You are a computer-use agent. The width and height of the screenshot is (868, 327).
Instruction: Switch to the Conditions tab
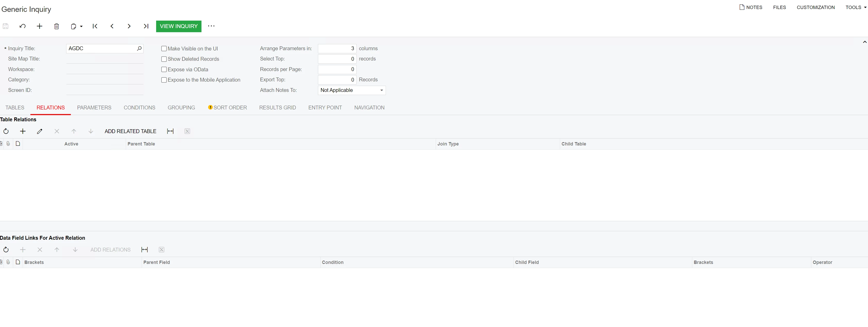(139, 108)
